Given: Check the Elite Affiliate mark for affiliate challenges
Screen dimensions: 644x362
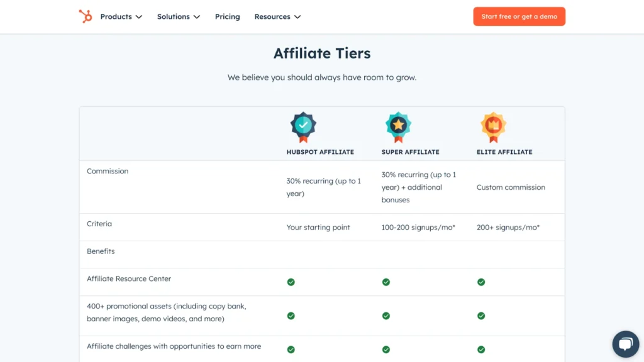Looking at the screenshot, I should [x=481, y=349].
